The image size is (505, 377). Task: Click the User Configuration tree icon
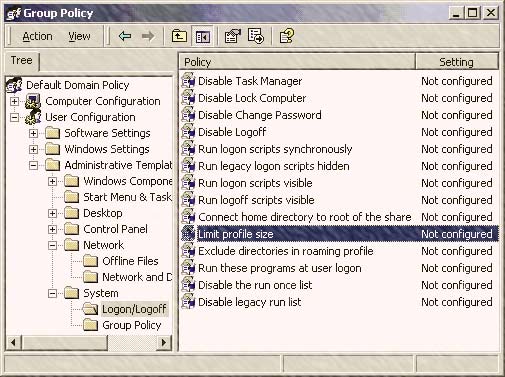(x=33, y=117)
